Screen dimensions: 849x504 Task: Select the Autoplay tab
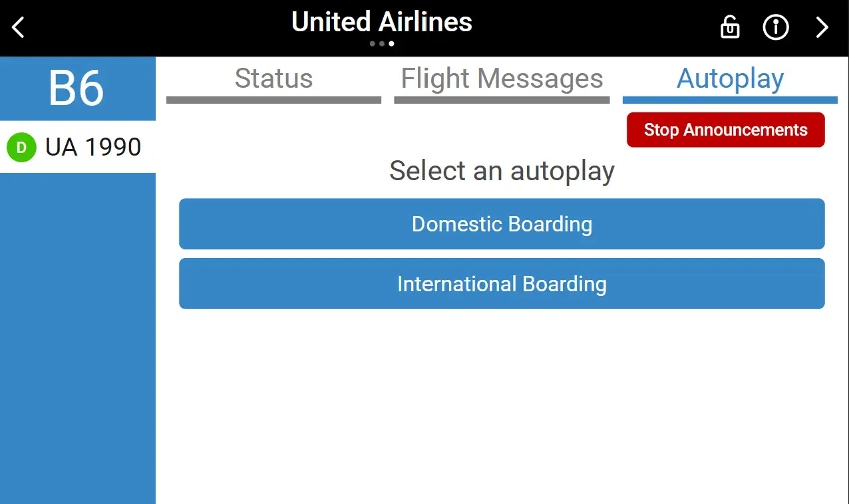[730, 78]
